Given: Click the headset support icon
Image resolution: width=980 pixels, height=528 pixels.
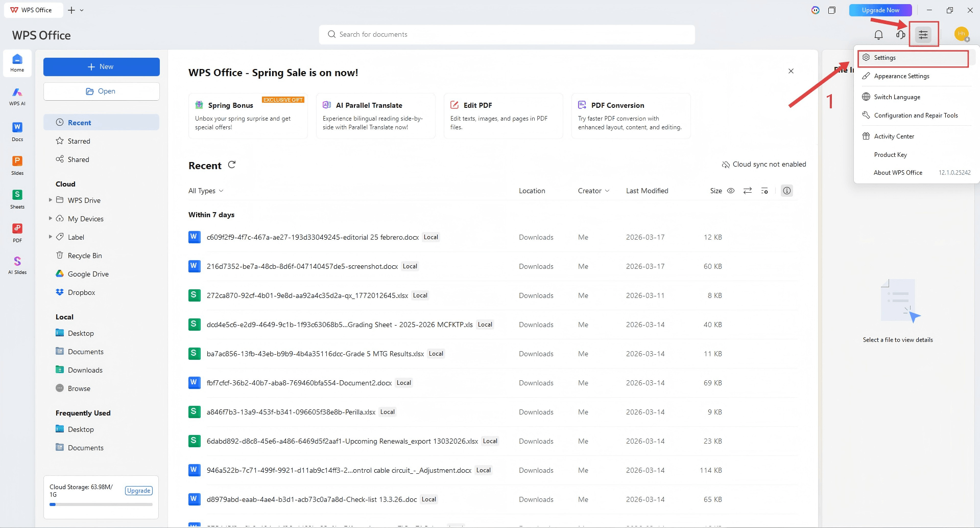Looking at the screenshot, I should pos(900,35).
